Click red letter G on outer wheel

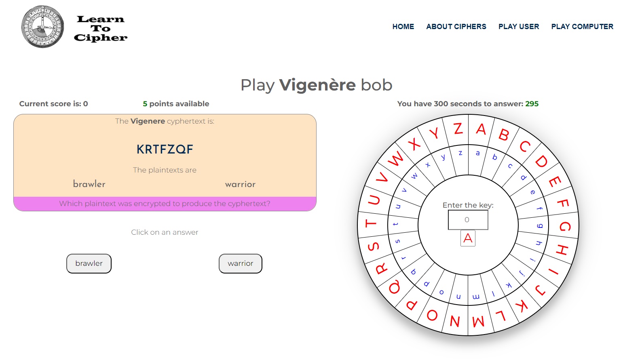565,226
